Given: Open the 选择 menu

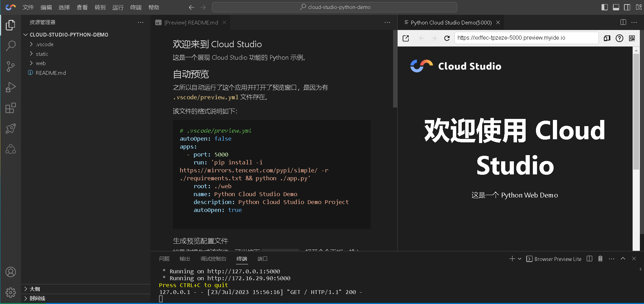Looking at the screenshot, I should (x=64, y=7).
